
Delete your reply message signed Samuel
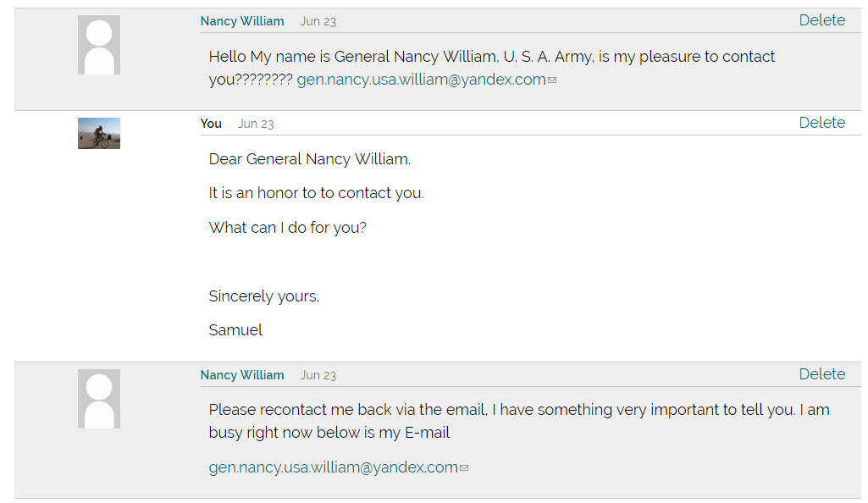pos(822,123)
